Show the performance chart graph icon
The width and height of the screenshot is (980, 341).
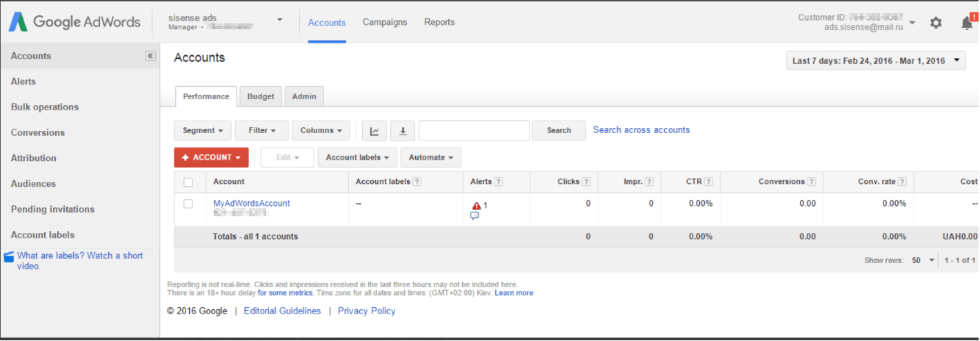[374, 130]
